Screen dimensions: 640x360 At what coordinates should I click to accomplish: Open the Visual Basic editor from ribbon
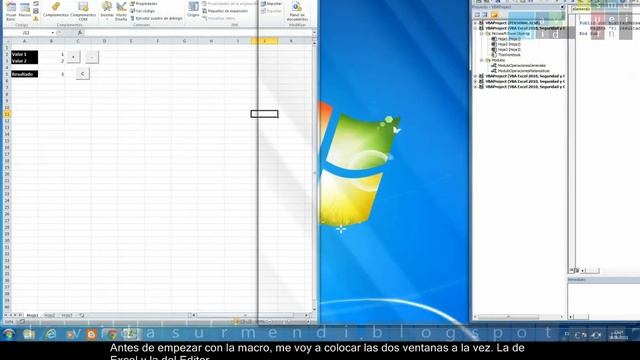coord(11,12)
